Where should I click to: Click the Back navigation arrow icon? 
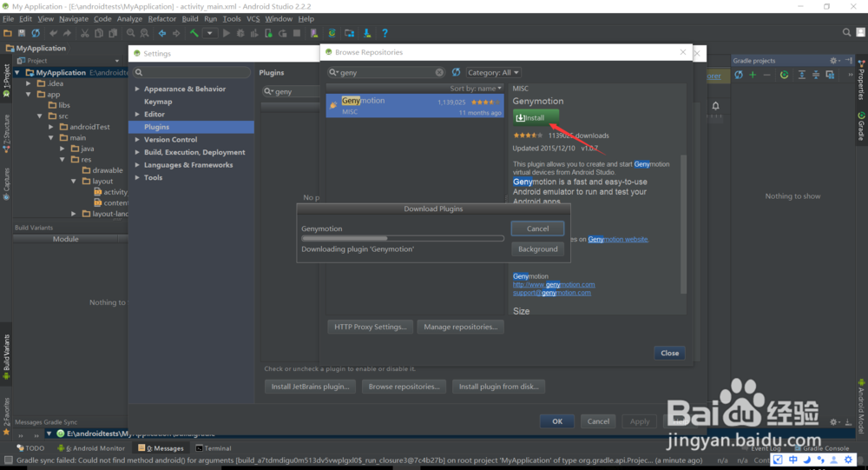click(162, 33)
